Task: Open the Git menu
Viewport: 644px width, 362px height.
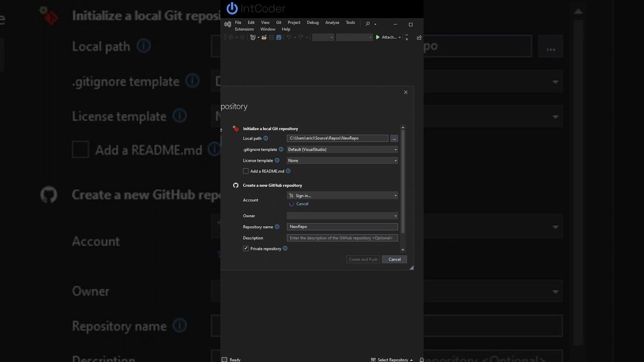Action: pyautogui.click(x=279, y=23)
